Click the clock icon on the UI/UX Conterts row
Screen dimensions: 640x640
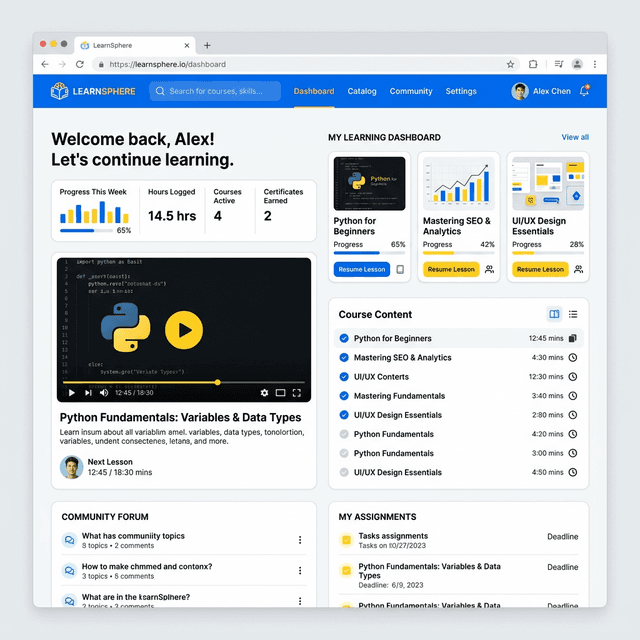click(573, 376)
